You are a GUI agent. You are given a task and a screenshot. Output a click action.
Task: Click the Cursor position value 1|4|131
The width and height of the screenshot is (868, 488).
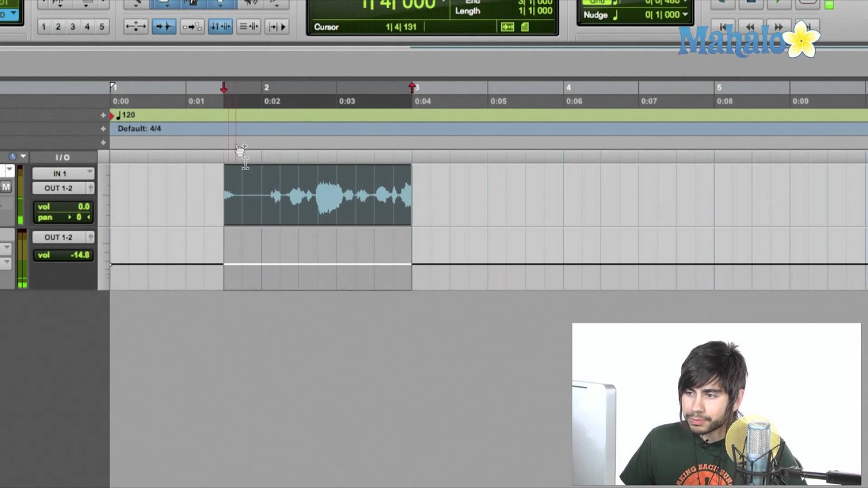click(x=401, y=27)
